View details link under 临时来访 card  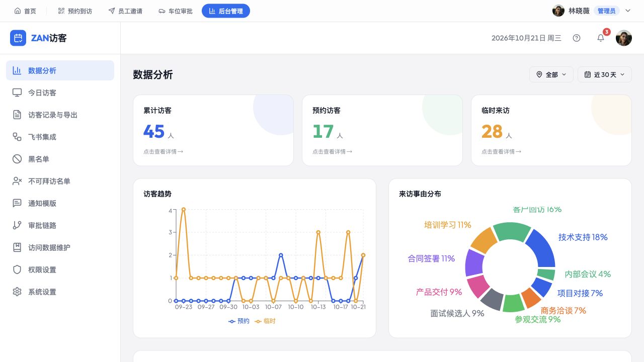[501, 151]
